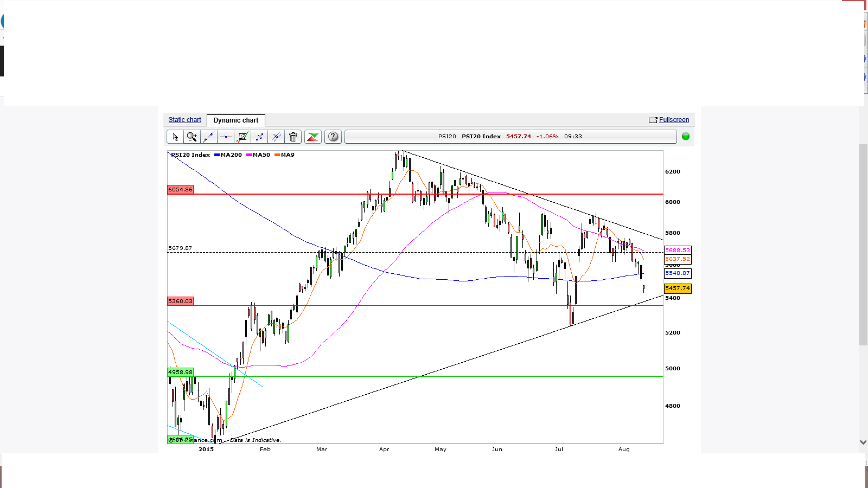This screenshot has width=868, height=488.
Task: Click the 6200 price axis label
Action: pos(673,172)
